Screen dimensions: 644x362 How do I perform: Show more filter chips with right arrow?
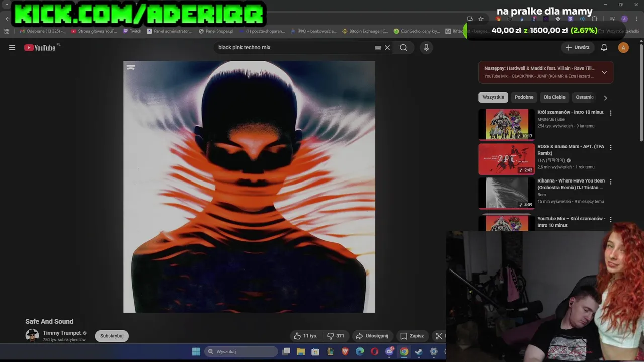point(605,98)
